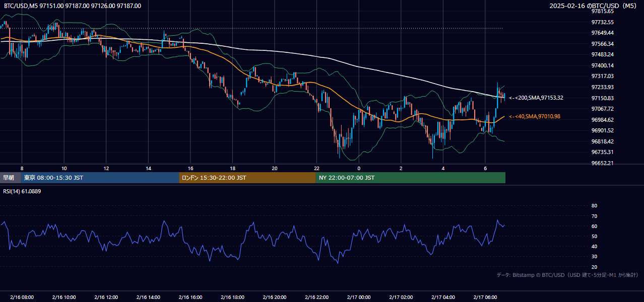
Task: Click price axis value 96901.52
Action: coord(603,130)
